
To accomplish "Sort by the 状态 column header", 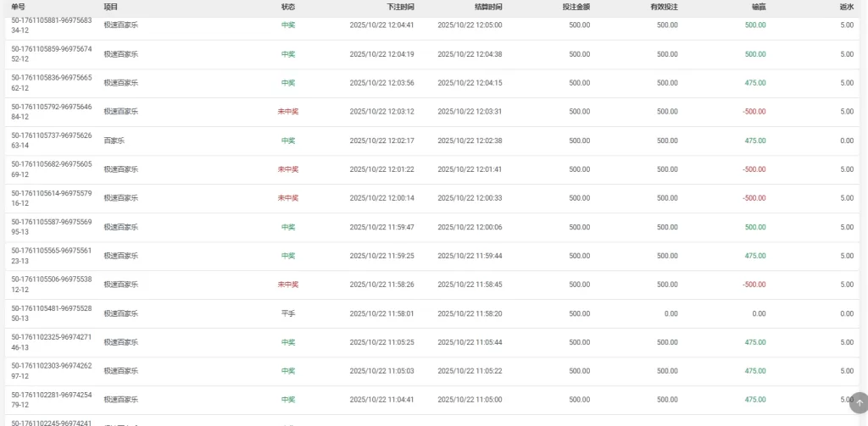I will (x=288, y=7).
